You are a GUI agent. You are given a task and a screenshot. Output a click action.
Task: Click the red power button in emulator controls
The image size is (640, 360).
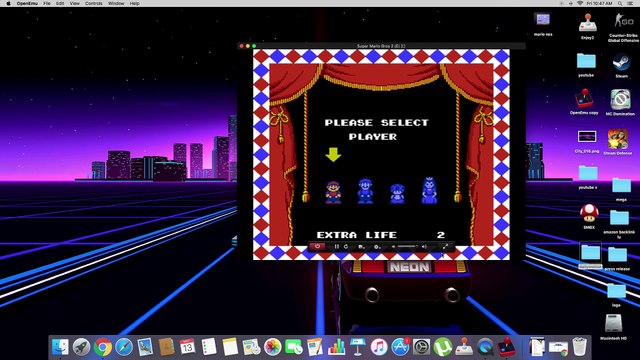[317, 246]
